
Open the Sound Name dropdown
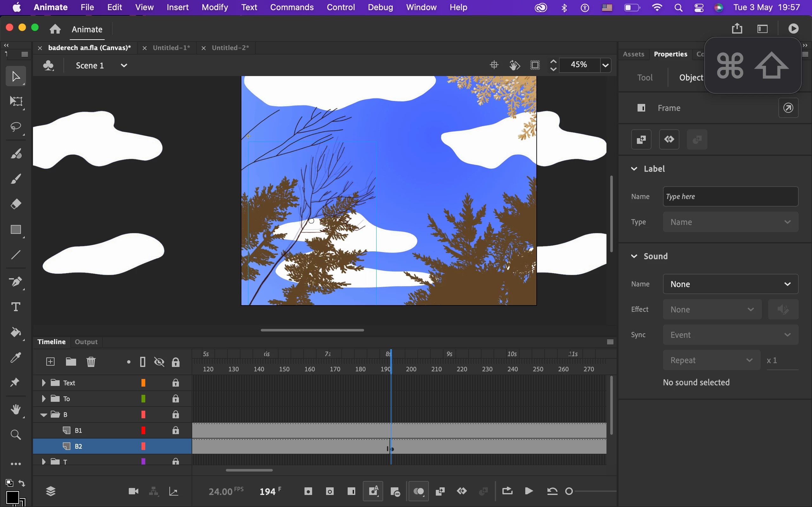pyautogui.click(x=730, y=284)
